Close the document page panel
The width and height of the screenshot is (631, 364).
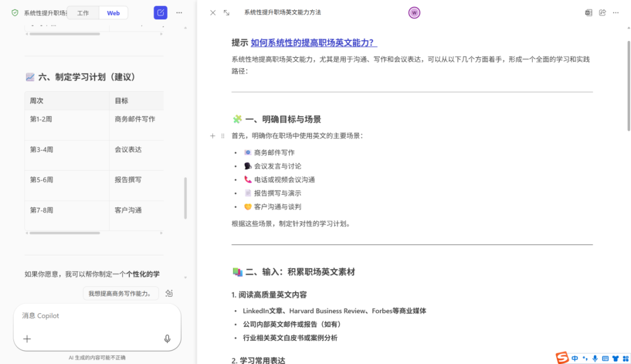click(213, 12)
